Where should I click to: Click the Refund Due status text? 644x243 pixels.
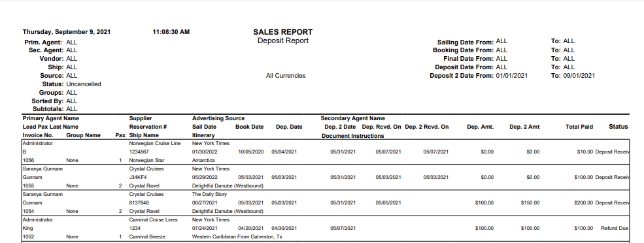click(x=615, y=228)
